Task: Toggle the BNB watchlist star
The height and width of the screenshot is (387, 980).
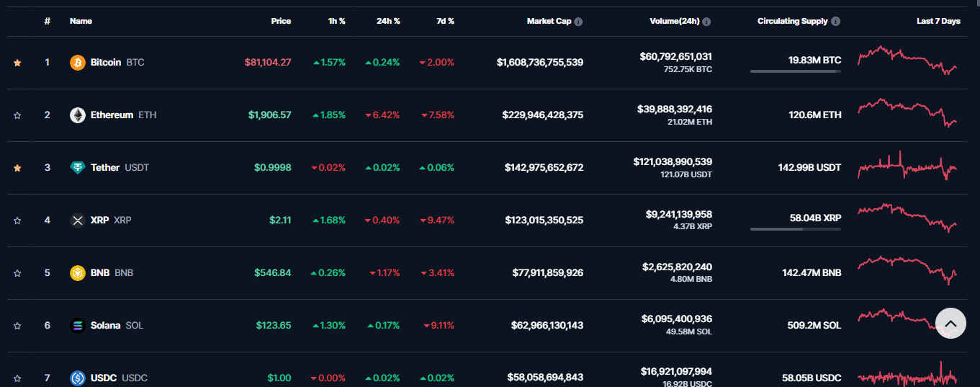Action: click(x=17, y=273)
